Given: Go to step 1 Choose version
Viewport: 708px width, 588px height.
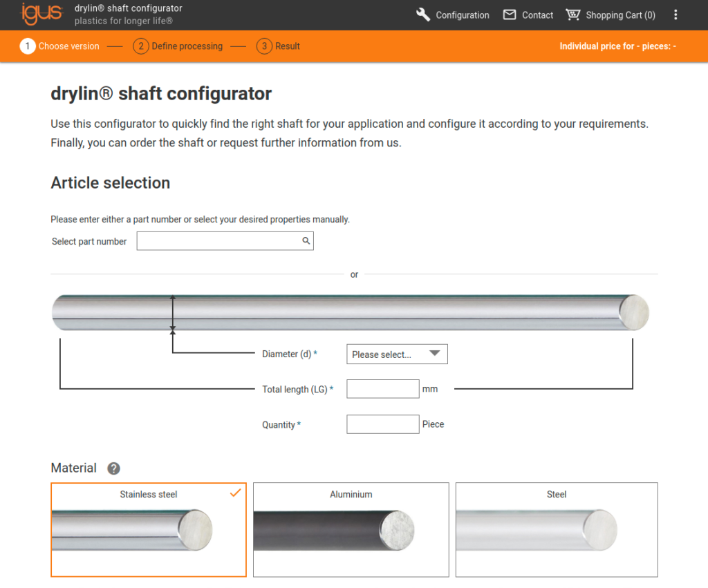Looking at the screenshot, I should pyautogui.click(x=59, y=46).
